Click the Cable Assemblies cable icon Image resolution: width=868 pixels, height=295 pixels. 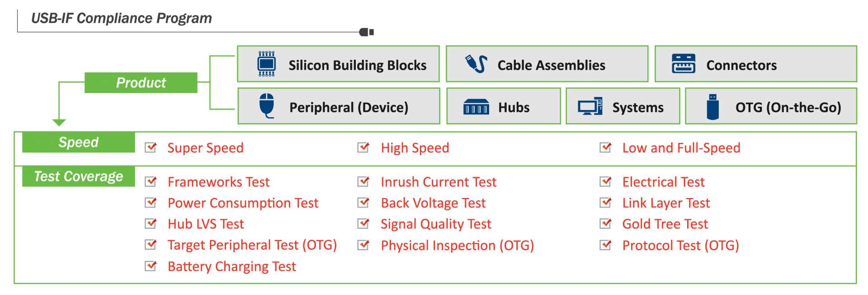pos(476,64)
